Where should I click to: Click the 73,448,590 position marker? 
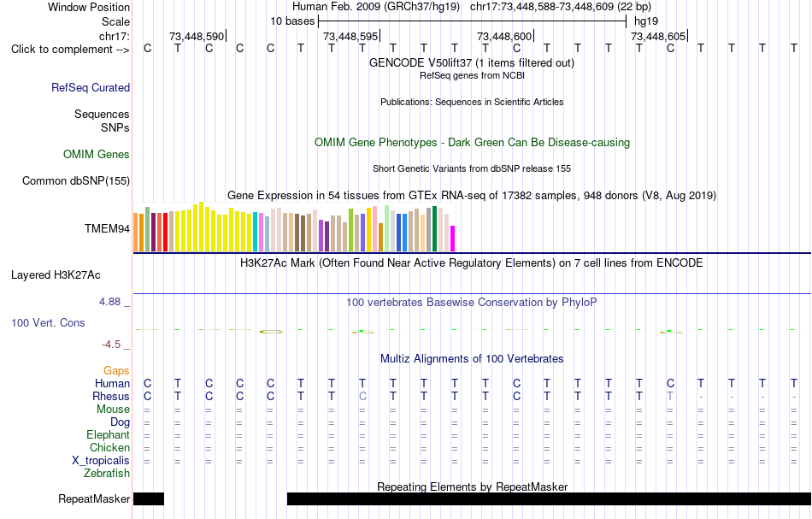(197, 36)
